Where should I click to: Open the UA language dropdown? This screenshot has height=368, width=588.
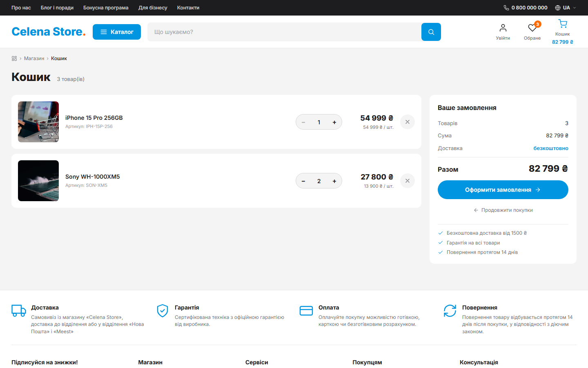point(566,8)
